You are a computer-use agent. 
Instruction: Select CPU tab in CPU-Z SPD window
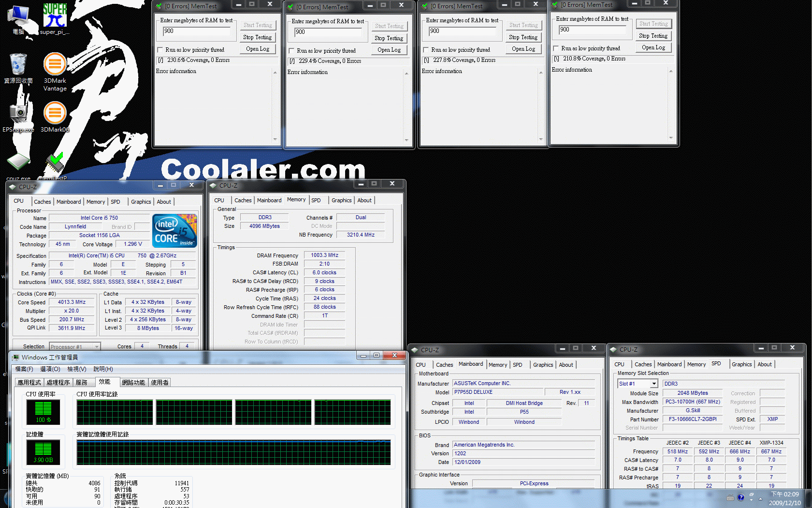pyautogui.click(x=619, y=364)
